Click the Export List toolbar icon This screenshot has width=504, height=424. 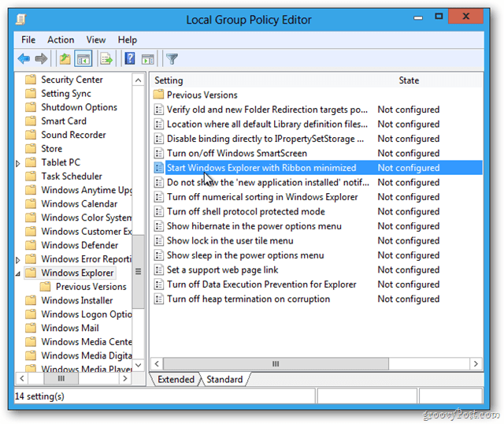pos(106,59)
